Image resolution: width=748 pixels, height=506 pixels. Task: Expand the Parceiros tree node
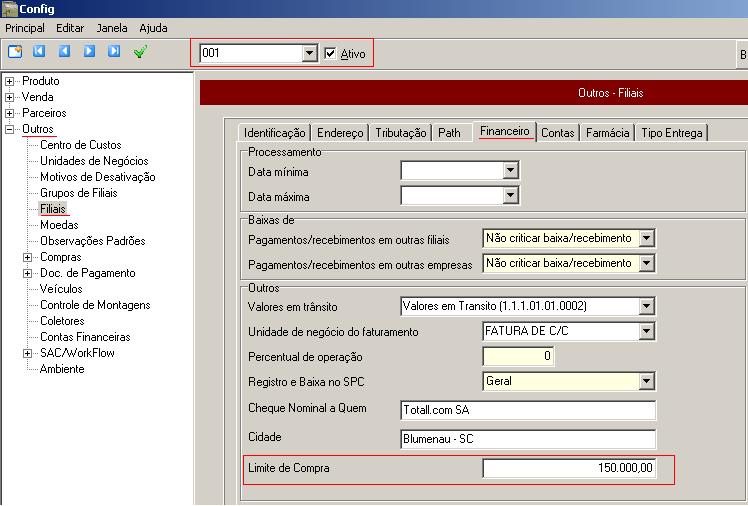(x=10, y=114)
